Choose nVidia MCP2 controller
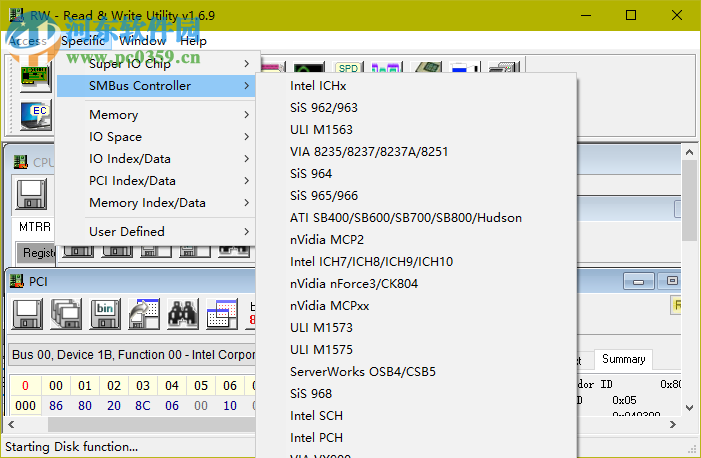The height and width of the screenshot is (458, 701). click(327, 240)
